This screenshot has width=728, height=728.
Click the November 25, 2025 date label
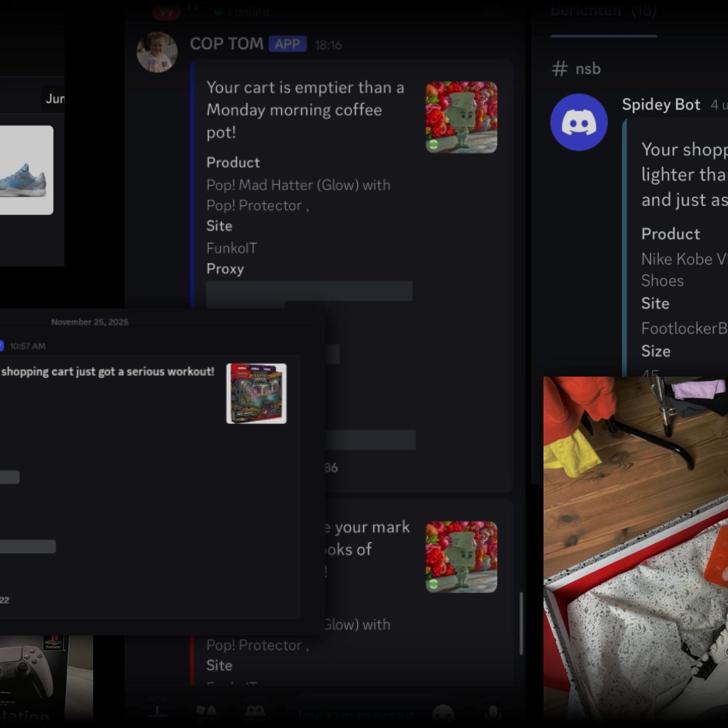(x=90, y=322)
